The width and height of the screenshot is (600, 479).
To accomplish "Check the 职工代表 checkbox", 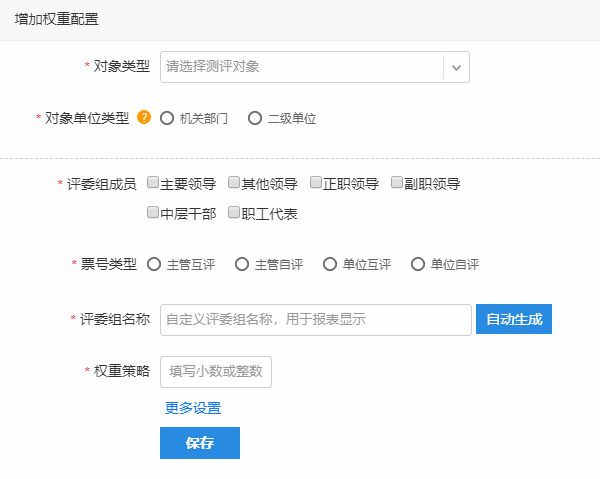I will (x=234, y=212).
